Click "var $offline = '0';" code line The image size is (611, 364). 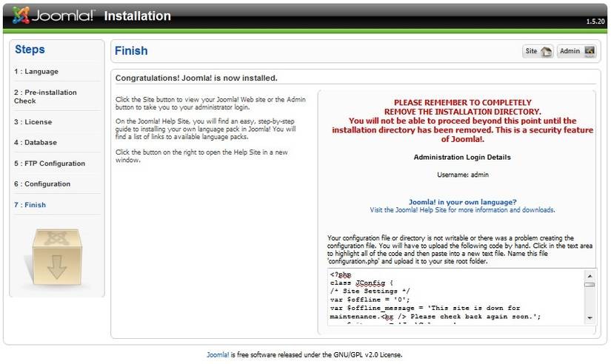click(370, 300)
